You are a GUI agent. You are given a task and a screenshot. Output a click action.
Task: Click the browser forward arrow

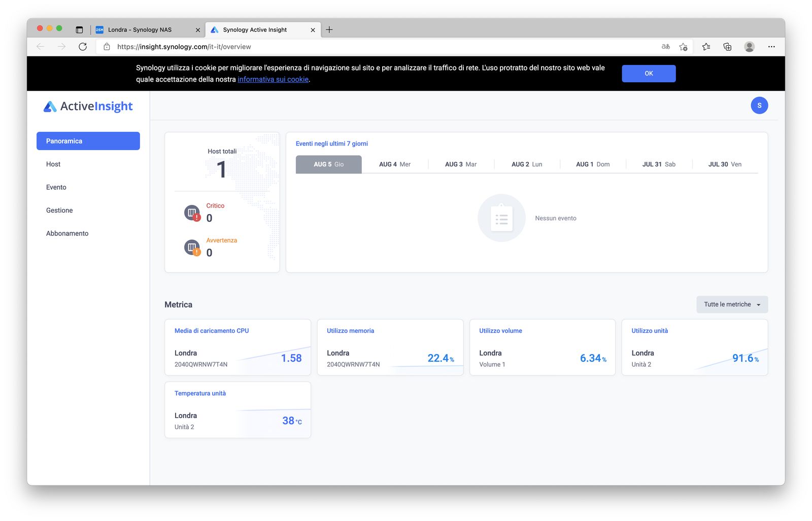click(61, 47)
